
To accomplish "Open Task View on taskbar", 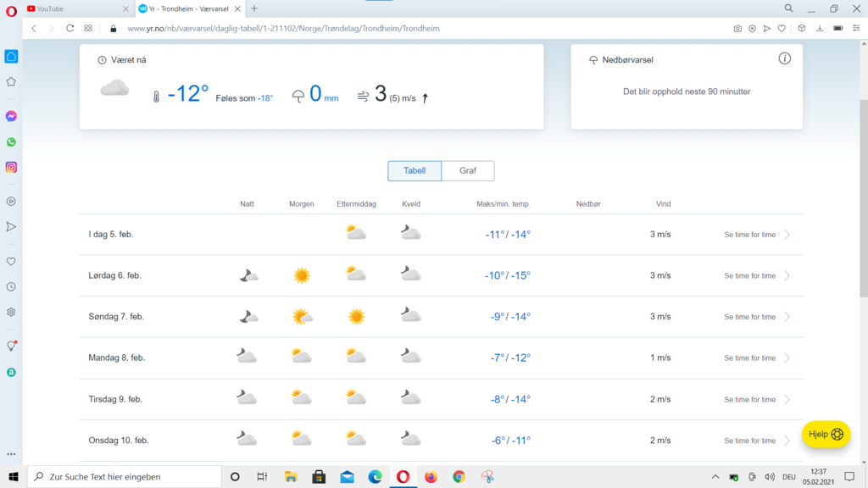I will pos(262,476).
